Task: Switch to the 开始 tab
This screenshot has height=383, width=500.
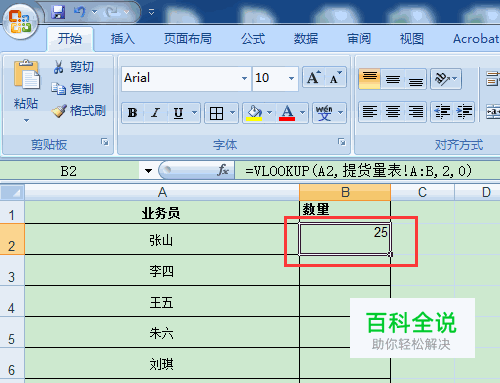Action: click(x=70, y=39)
